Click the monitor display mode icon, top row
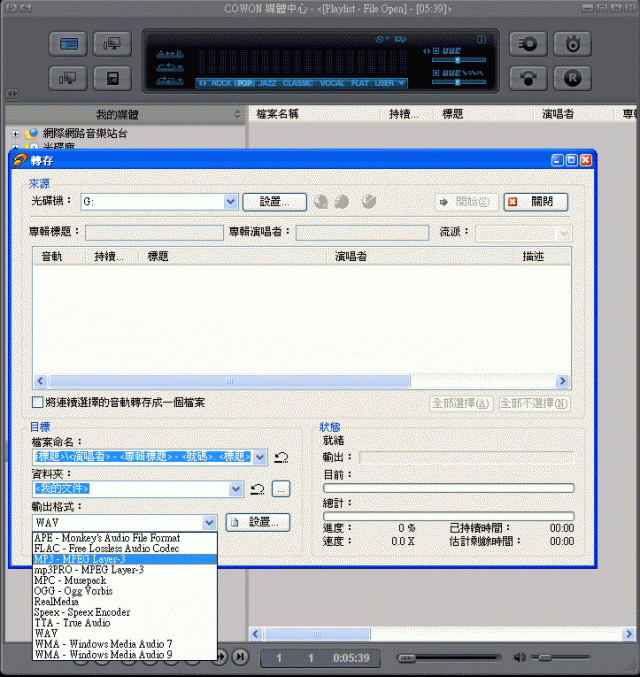The height and width of the screenshot is (677, 640). pos(112,44)
